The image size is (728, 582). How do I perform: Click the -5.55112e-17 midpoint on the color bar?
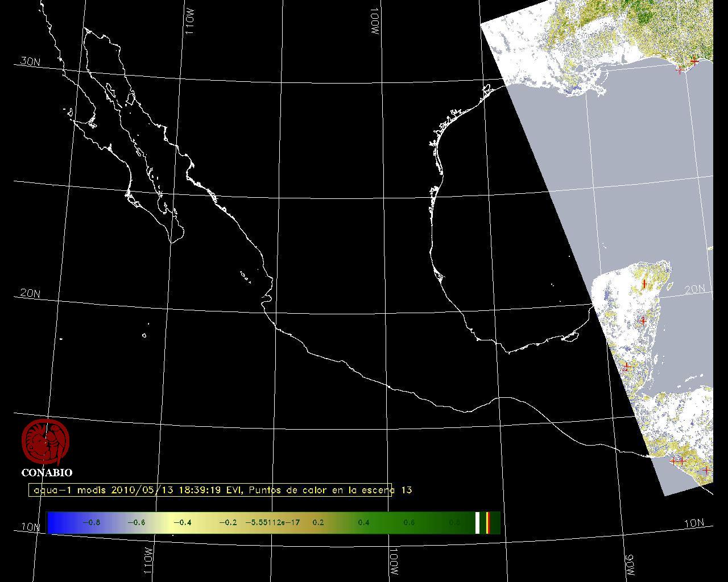(x=272, y=523)
